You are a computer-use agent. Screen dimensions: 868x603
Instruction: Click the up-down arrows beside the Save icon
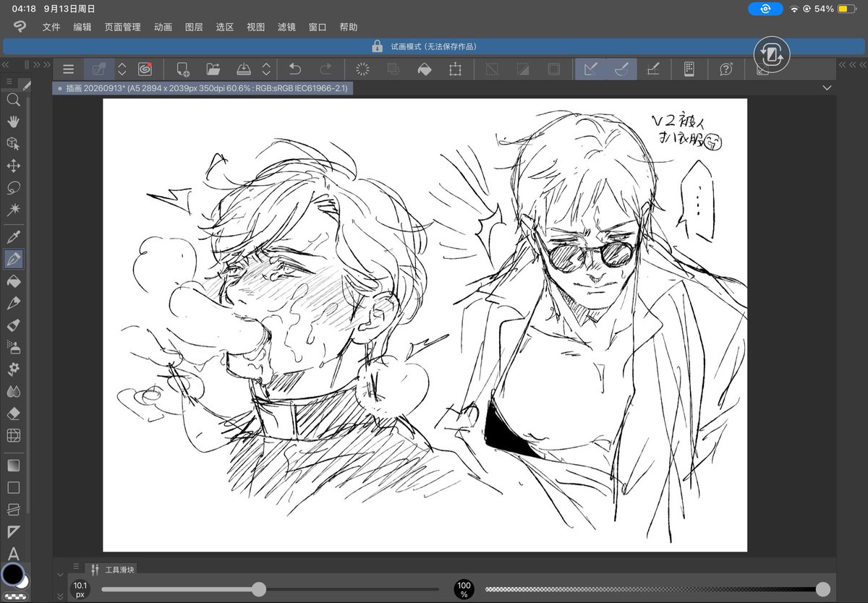pyautogui.click(x=266, y=69)
